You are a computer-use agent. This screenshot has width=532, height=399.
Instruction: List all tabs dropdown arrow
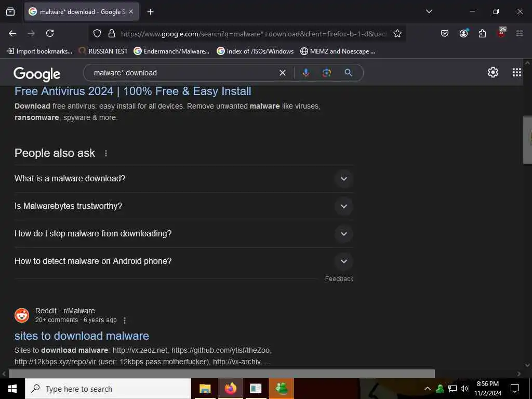(x=429, y=11)
